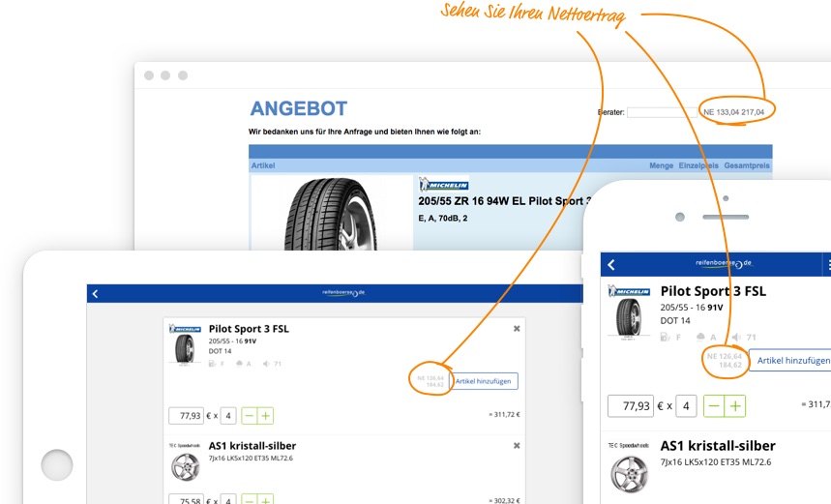Open the Michelin tire thumbnail on phone
The image size is (831, 504).
pos(629,317)
